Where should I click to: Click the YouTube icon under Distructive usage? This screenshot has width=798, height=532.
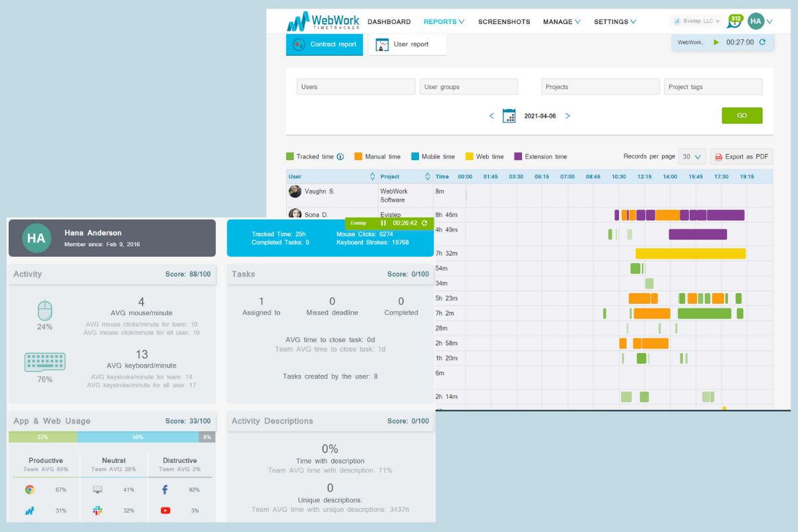(x=164, y=511)
